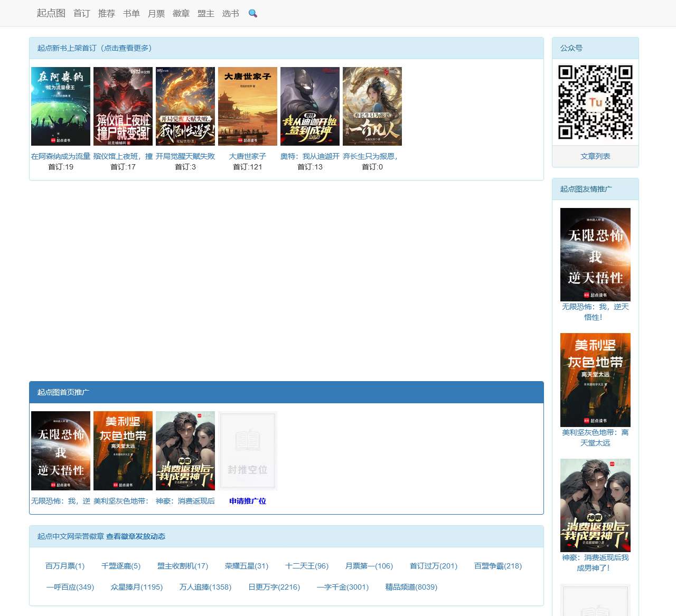Open sidebar 无限恐怖 book cover
This screenshot has height=616, width=676.
click(x=595, y=254)
